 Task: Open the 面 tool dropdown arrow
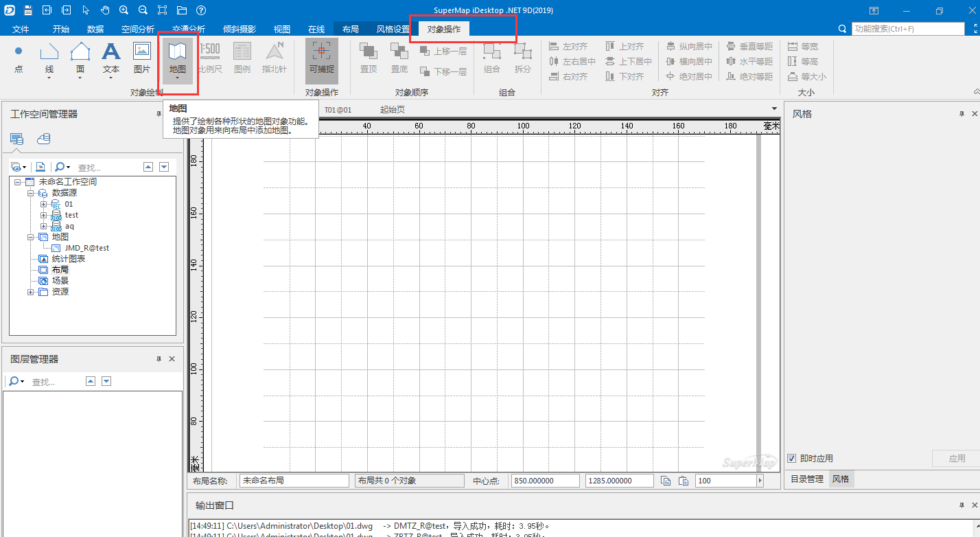tap(80, 78)
